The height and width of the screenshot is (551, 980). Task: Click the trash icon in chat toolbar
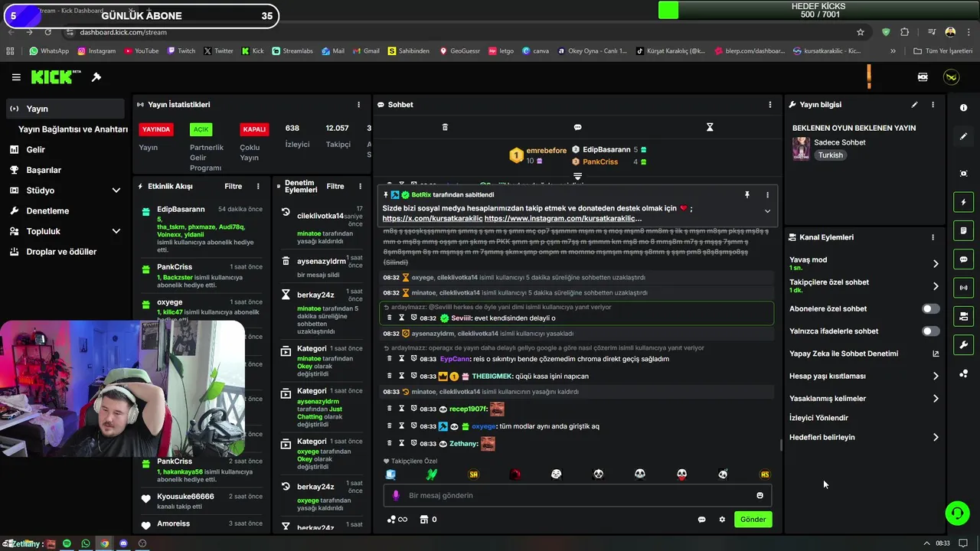coord(446,127)
